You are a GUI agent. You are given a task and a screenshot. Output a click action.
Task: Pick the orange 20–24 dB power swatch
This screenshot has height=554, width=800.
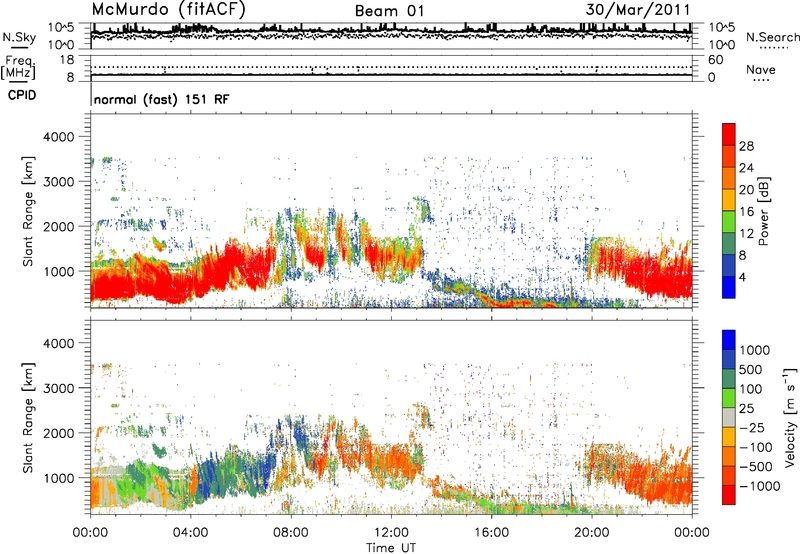point(729,178)
